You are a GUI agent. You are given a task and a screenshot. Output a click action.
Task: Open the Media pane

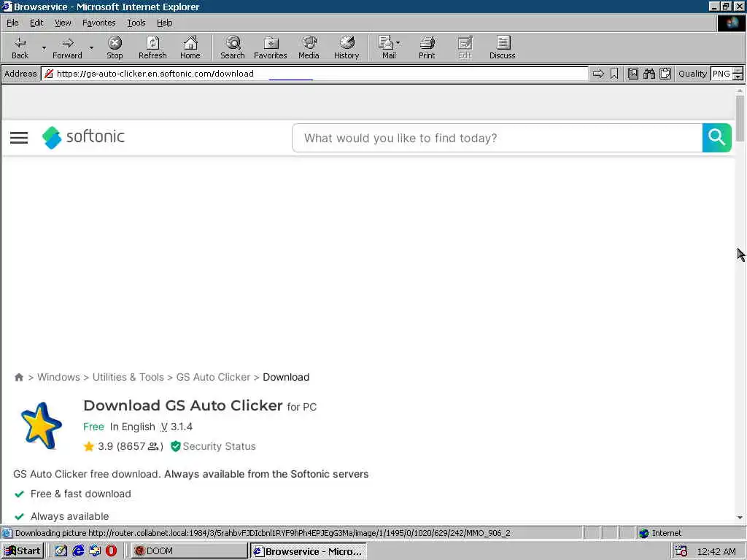tap(309, 47)
